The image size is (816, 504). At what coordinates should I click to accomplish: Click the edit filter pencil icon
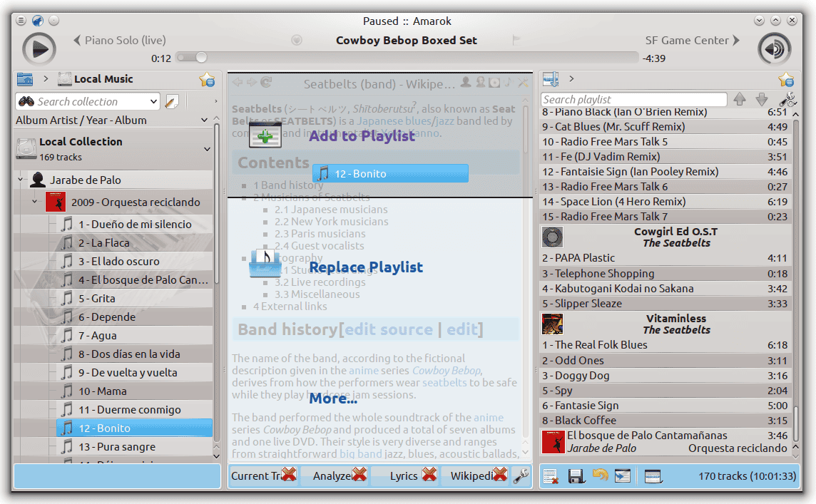tap(171, 101)
